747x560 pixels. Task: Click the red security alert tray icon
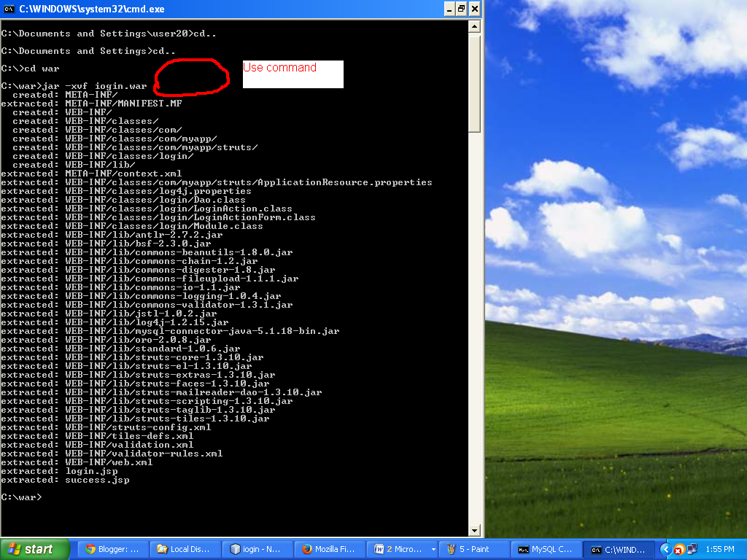[x=679, y=550]
